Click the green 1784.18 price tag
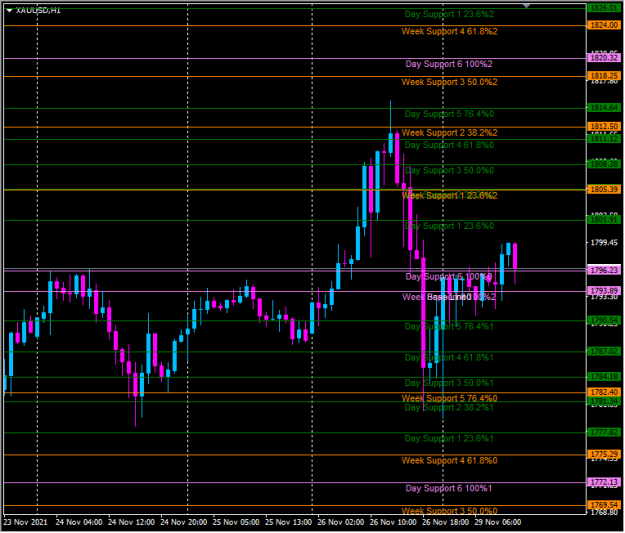This screenshot has width=625, height=533. pyautogui.click(x=604, y=377)
